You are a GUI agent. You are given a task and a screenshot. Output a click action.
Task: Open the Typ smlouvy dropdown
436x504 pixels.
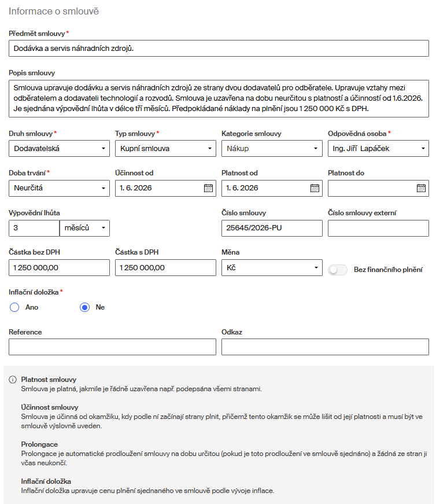click(165, 149)
